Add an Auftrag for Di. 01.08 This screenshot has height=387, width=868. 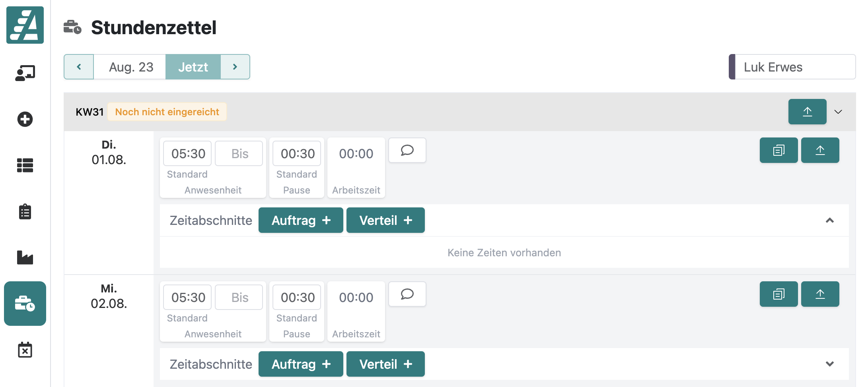tap(300, 220)
